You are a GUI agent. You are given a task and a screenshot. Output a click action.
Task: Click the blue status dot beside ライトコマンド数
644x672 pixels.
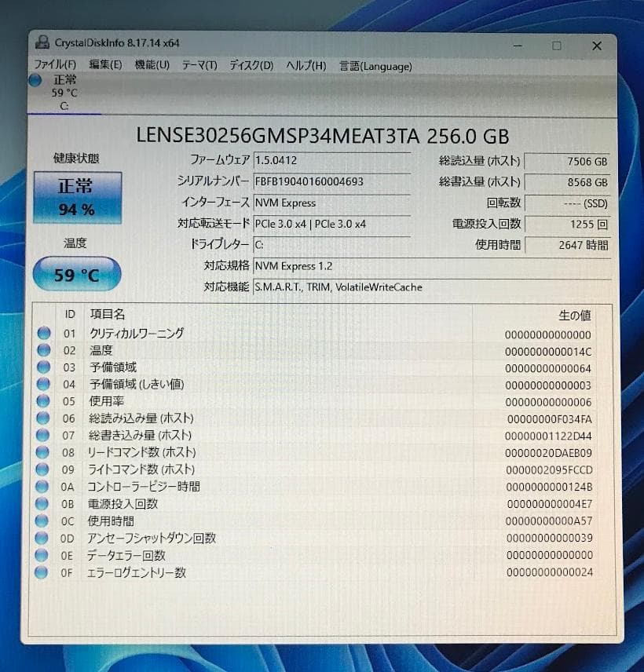(45, 469)
